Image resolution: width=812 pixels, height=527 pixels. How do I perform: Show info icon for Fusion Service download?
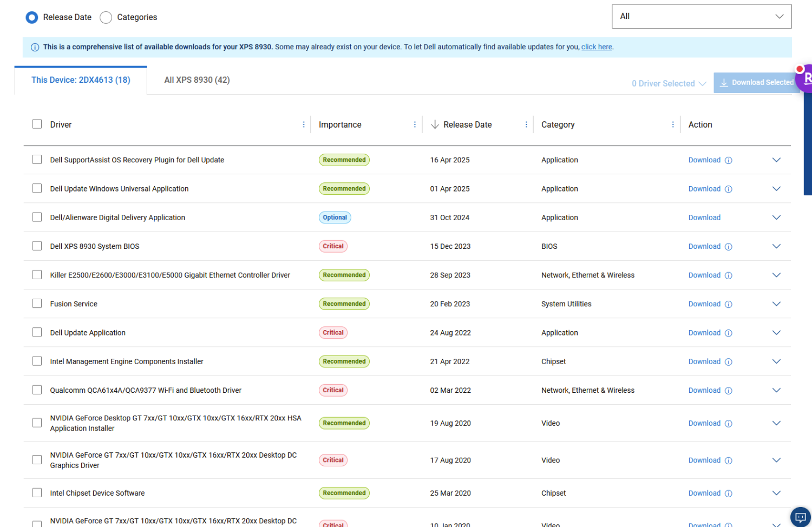click(728, 304)
